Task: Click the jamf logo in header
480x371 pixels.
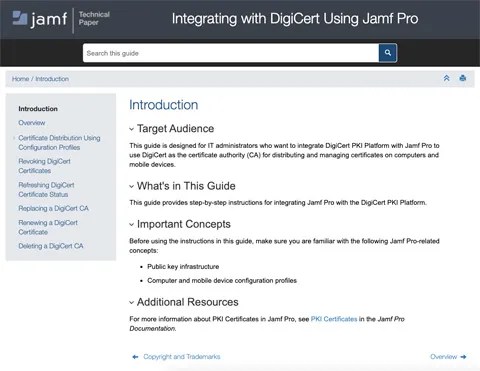Action: coord(40,19)
